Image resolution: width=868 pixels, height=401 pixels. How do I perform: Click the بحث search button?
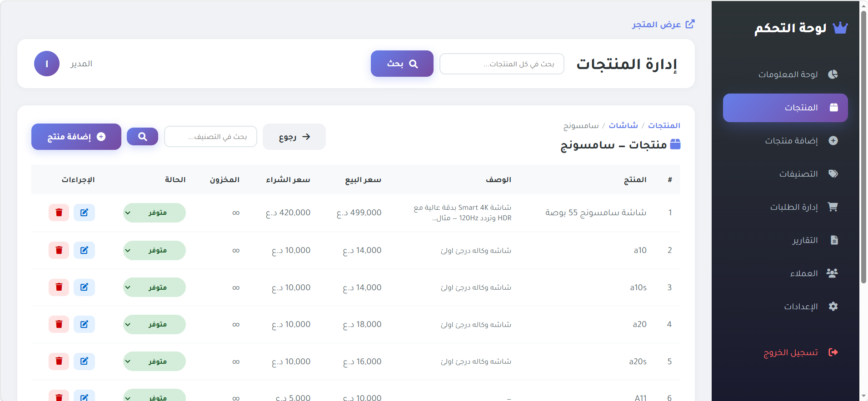coord(402,64)
